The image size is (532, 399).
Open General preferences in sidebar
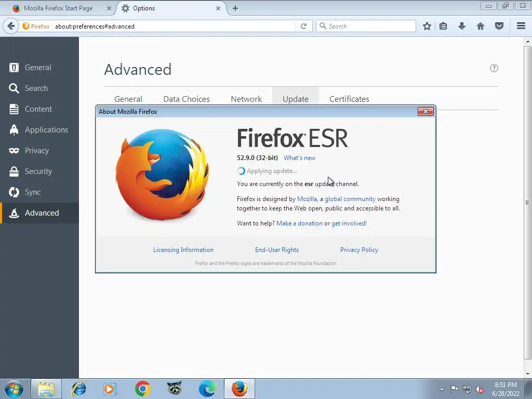tap(39, 68)
